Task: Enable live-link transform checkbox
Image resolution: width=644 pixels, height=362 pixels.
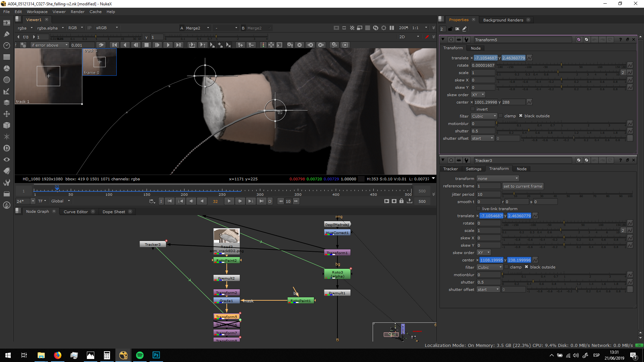Action: tap(479, 209)
